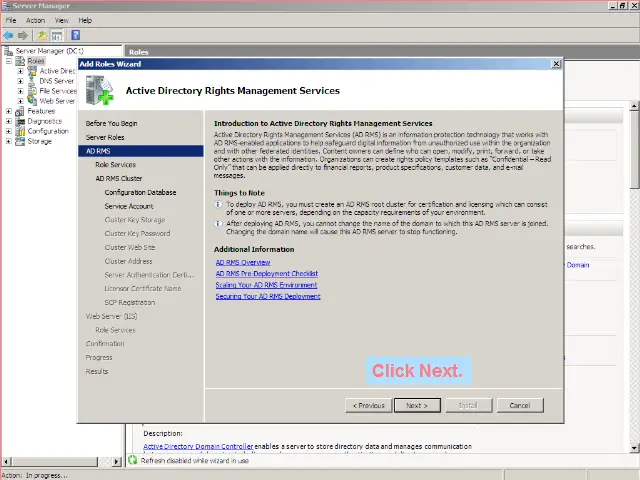This screenshot has height=480, width=640.
Task: Open the AD RMS Pre-Deployment Checklist link
Action: pos(267,273)
